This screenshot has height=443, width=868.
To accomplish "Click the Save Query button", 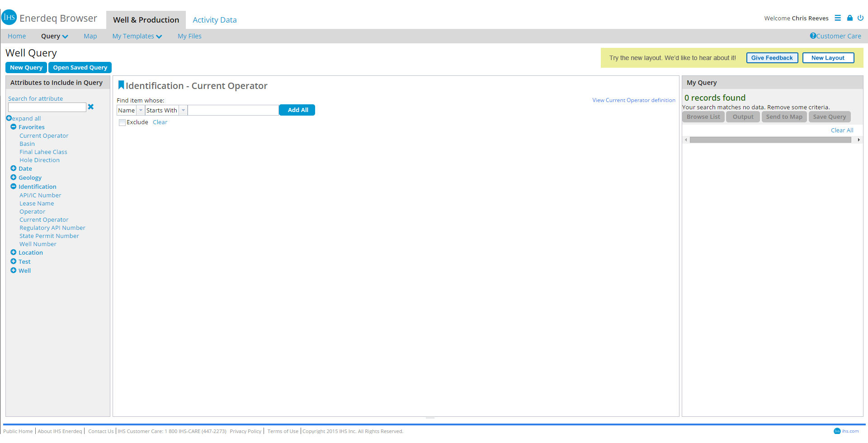I will tap(830, 117).
